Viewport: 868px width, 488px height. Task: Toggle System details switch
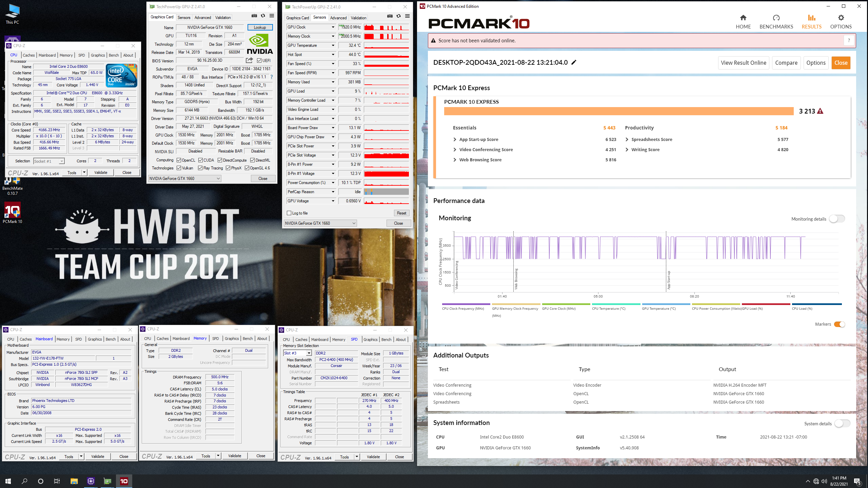(842, 424)
